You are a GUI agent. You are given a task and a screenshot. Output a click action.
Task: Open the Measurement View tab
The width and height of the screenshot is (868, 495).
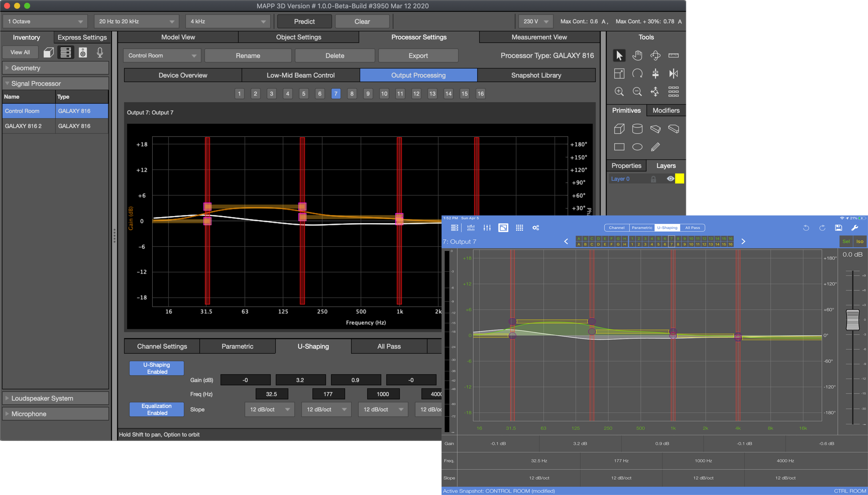539,37
